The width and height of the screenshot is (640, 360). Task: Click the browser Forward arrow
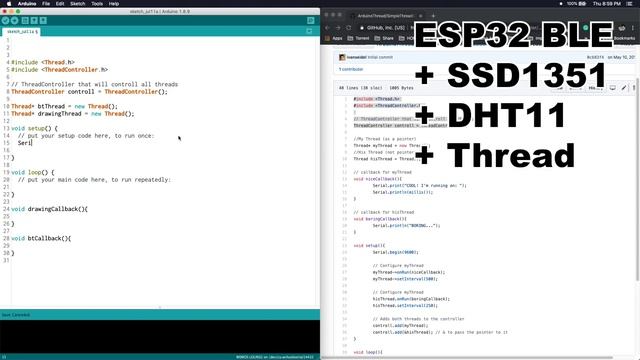tap(338, 28)
